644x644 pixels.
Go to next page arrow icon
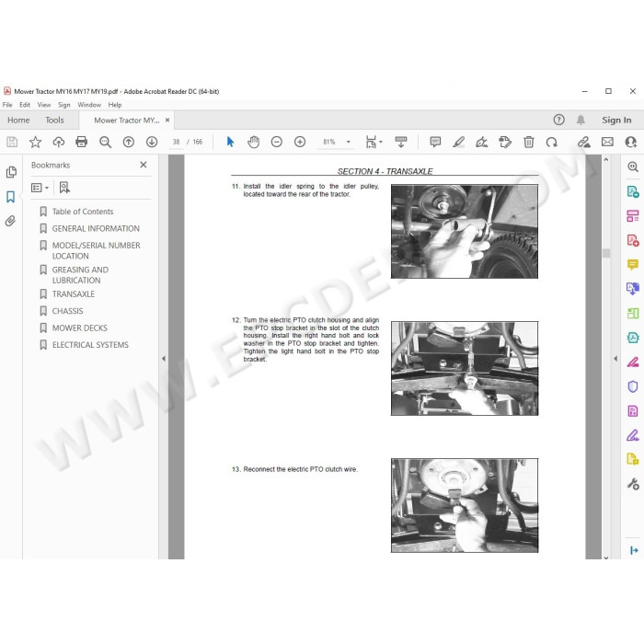point(152,142)
